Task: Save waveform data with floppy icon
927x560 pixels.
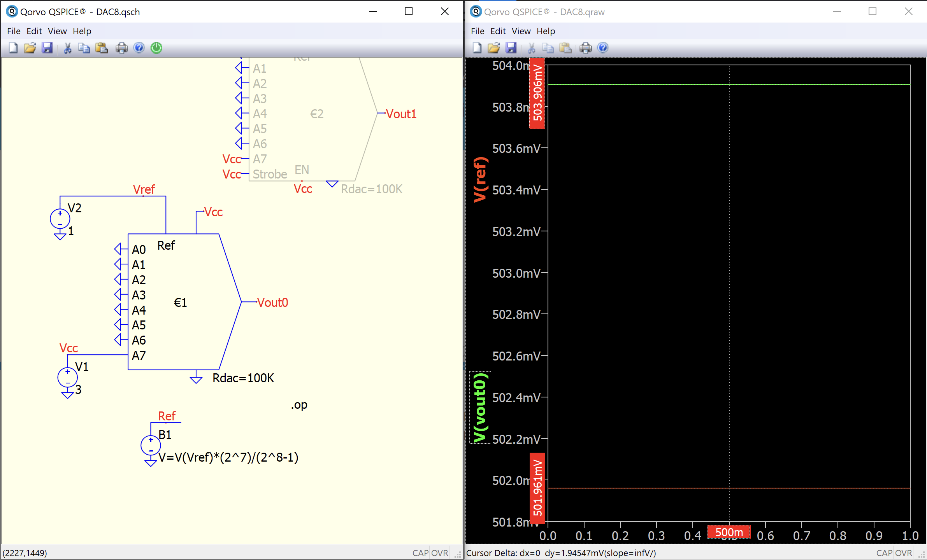Action: pos(511,48)
